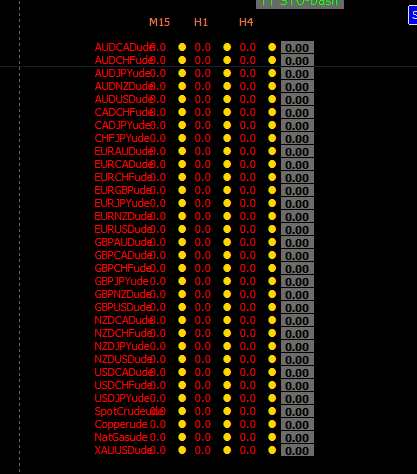Click EURJPY row M15 signal dot
Viewport: 417px width, 474px height.
tap(182, 203)
